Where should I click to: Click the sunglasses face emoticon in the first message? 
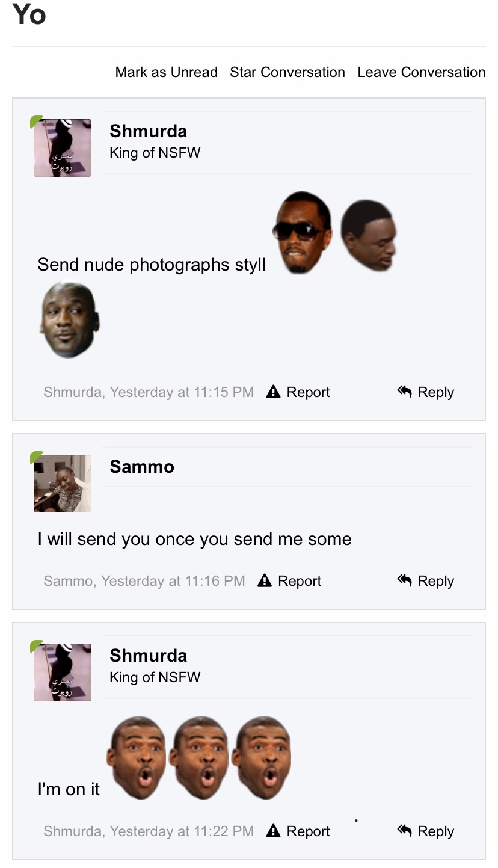point(303,233)
